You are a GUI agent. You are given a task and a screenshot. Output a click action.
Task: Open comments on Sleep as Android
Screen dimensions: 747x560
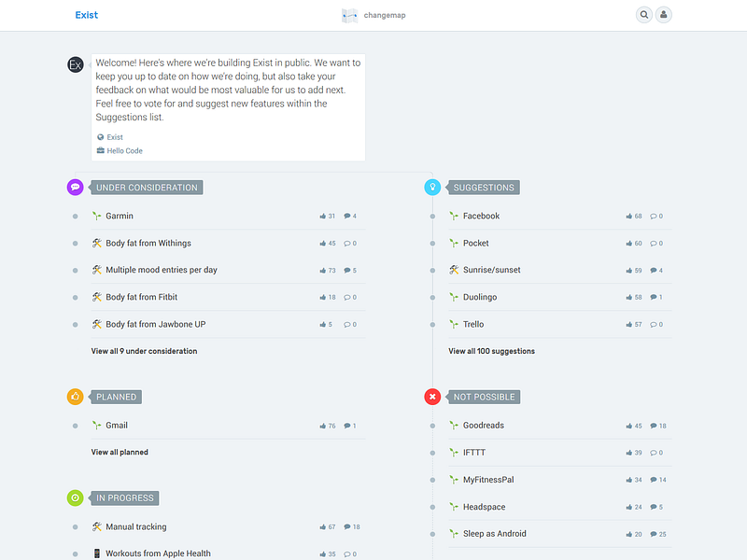(x=654, y=534)
